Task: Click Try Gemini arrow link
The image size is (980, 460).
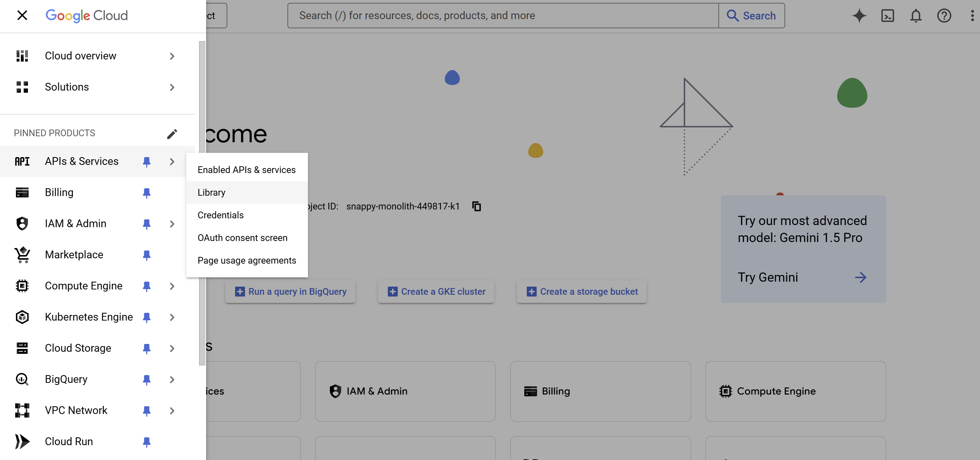Action: tap(861, 277)
